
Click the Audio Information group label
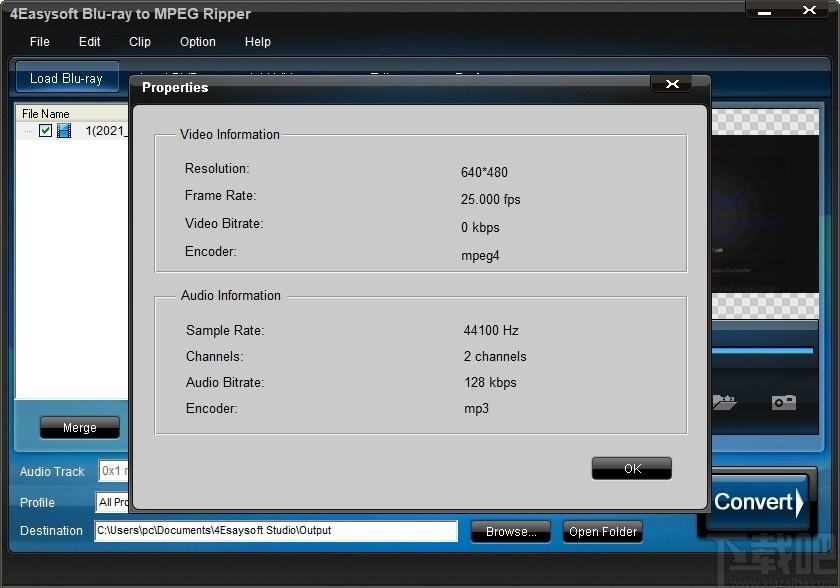click(231, 295)
